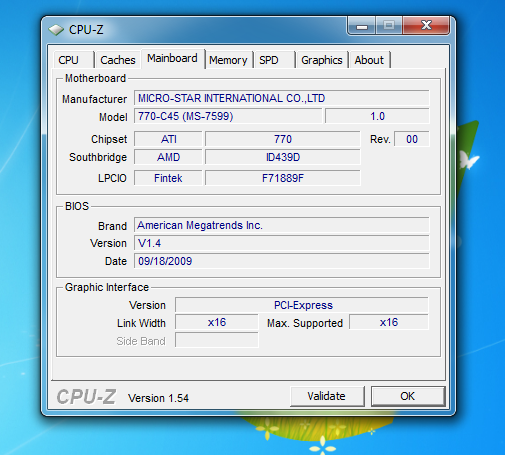Click the Southbridge label
Screen dimensions: 505x455
coord(98,157)
